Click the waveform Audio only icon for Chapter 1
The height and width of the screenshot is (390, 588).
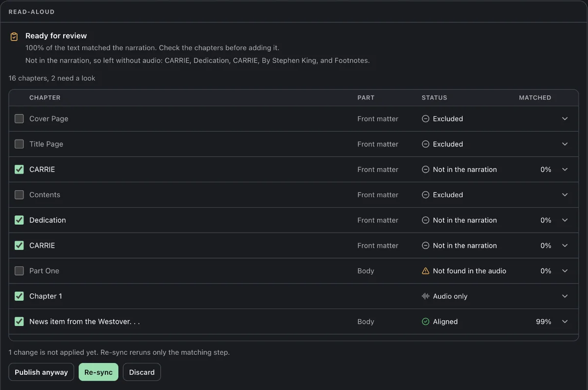point(425,296)
